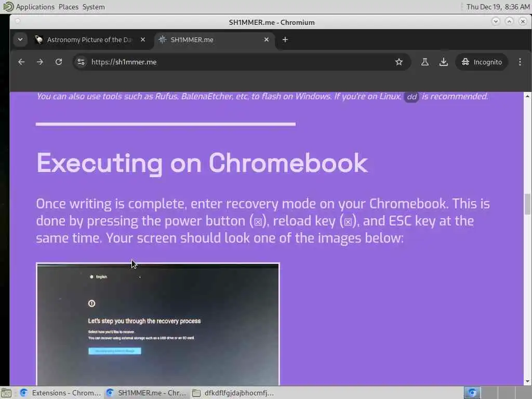Bookmark this page with the star icon
The width and height of the screenshot is (532, 399).
[399, 62]
